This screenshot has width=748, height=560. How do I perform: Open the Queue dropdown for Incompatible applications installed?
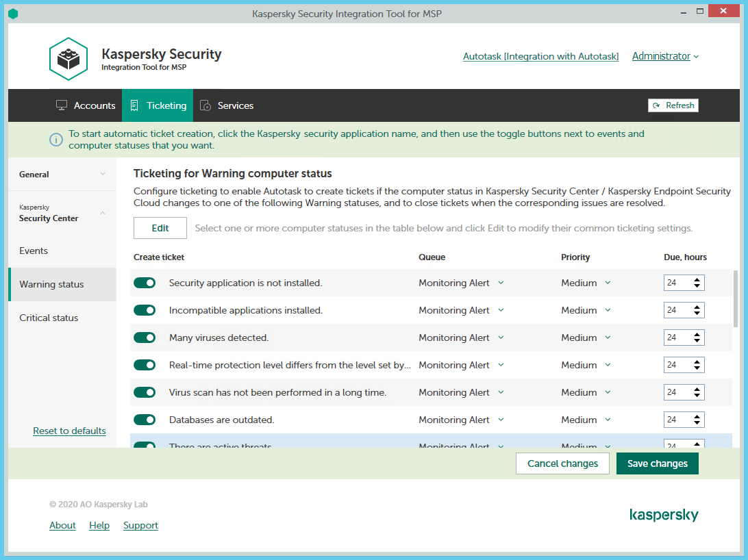click(460, 309)
